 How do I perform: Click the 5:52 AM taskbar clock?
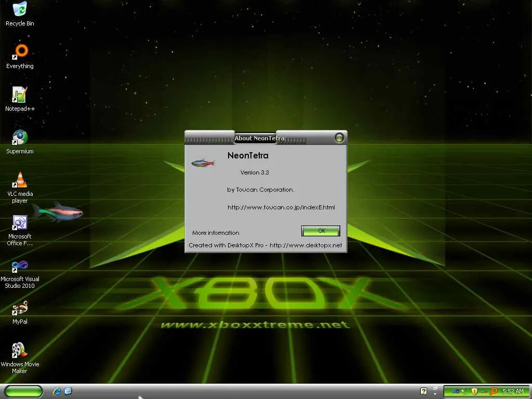[513, 391]
